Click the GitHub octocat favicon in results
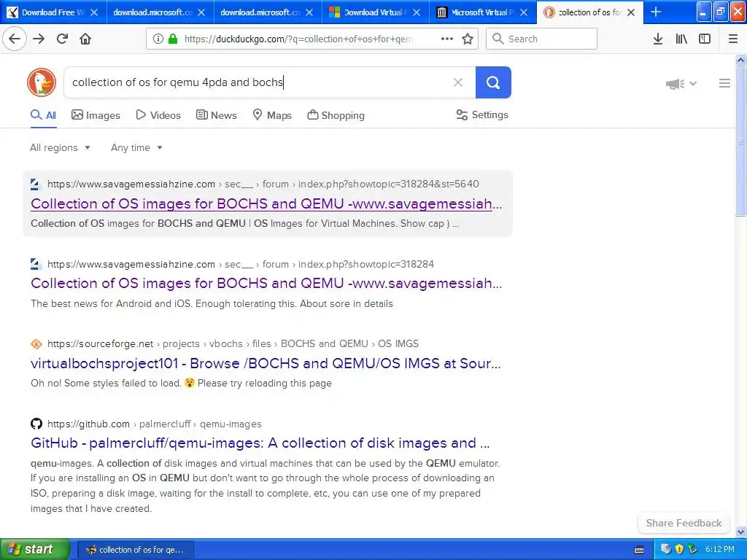Screen dimensions: 747x560 (x=36, y=424)
